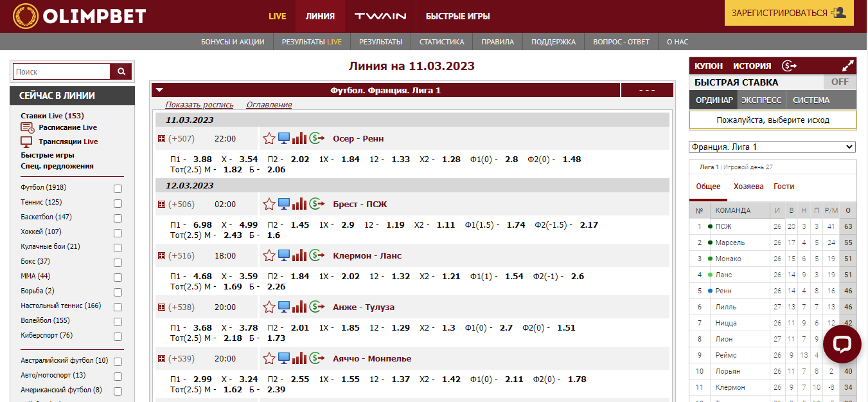Click Зарегистрироваться button
The width and height of the screenshot is (868, 402).
[789, 13]
